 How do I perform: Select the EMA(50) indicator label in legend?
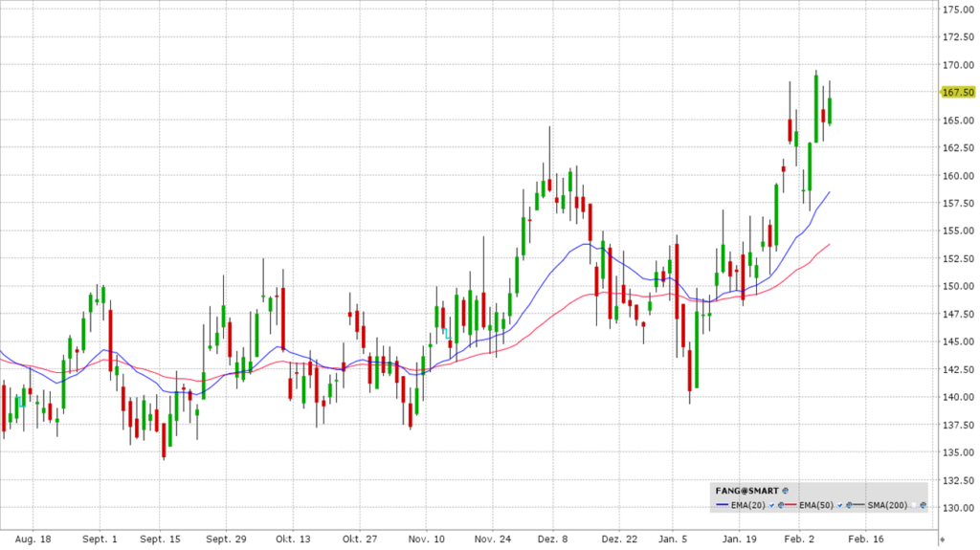[816, 505]
